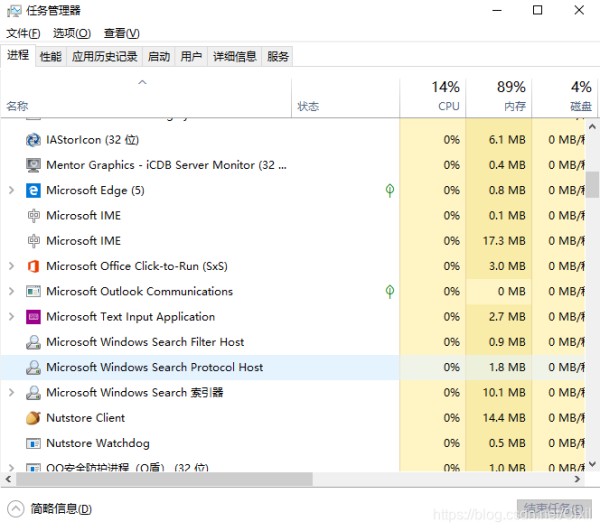Select Microsoft Windows Search Filter Host text

[x=145, y=342]
